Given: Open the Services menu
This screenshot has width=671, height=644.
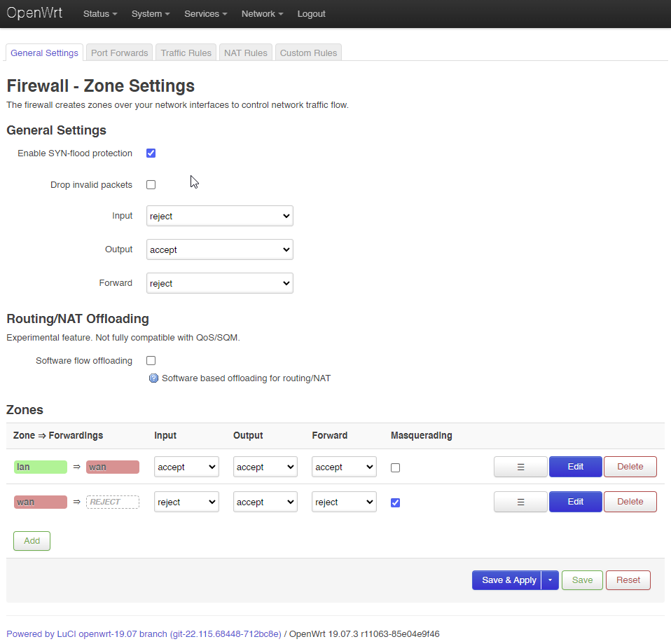Looking at the screenshot, I should pos(206,14).
